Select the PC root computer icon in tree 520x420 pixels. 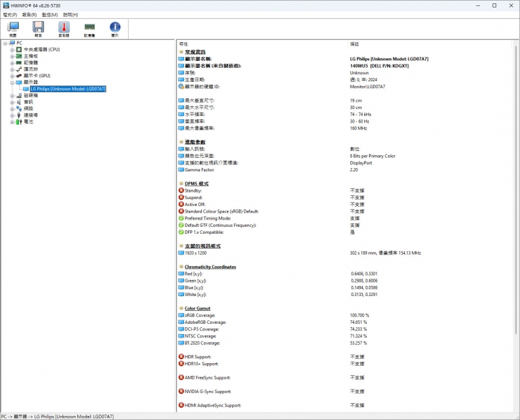click(12, 43)
